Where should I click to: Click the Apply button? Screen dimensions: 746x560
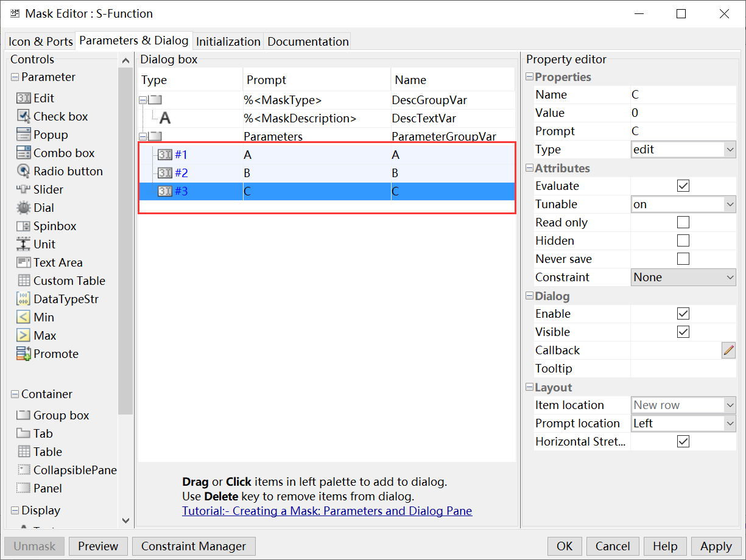pyautogui.click(x=716, y=546)
